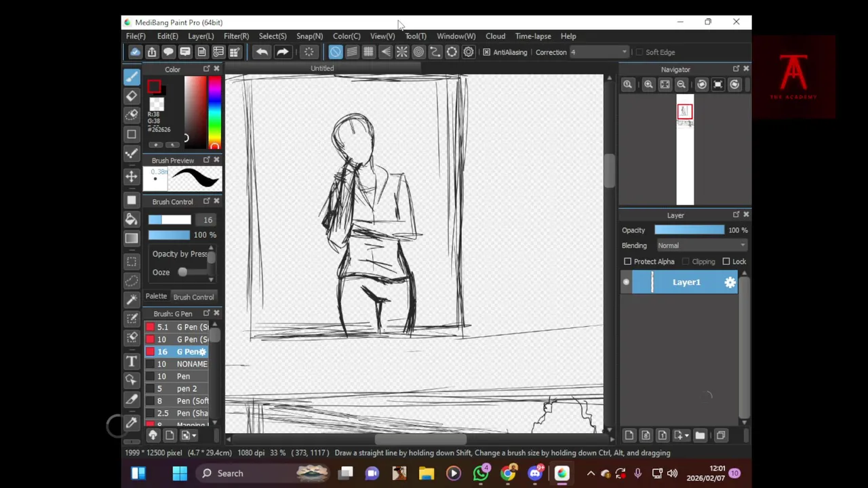Select the Lasso tool
The height and width of the screenshot is (488, 868).
pos(132,280)
